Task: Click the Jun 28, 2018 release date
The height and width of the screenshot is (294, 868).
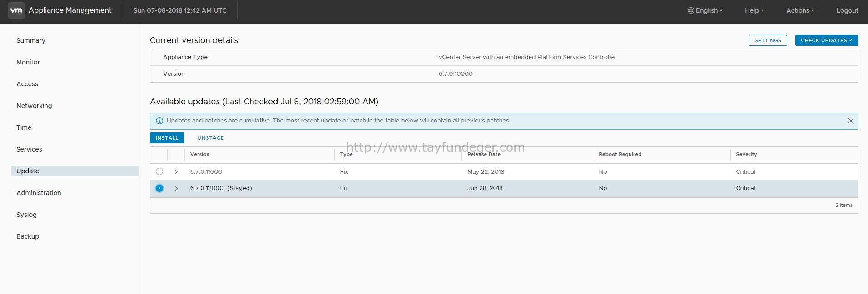Action: 485,188
